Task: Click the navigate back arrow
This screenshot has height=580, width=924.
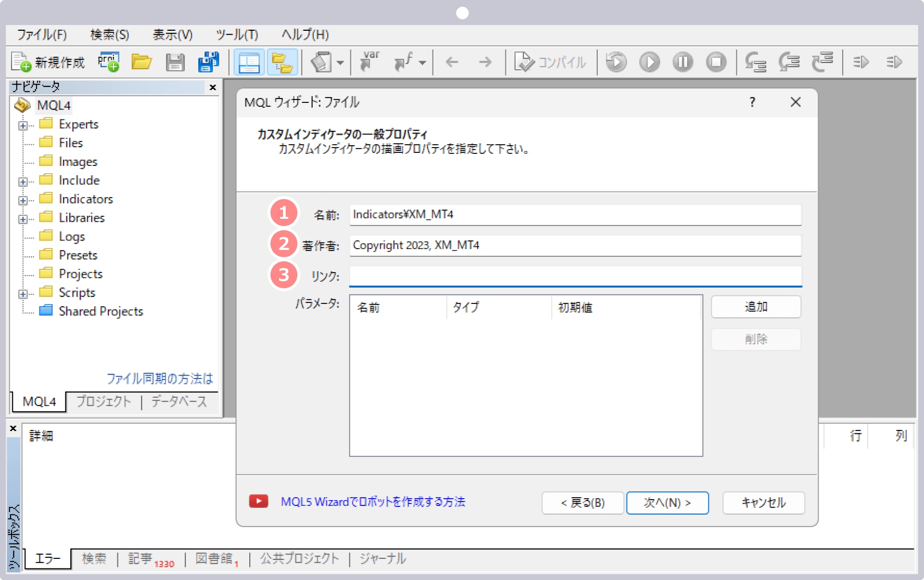Action: [x=452, y=62]
